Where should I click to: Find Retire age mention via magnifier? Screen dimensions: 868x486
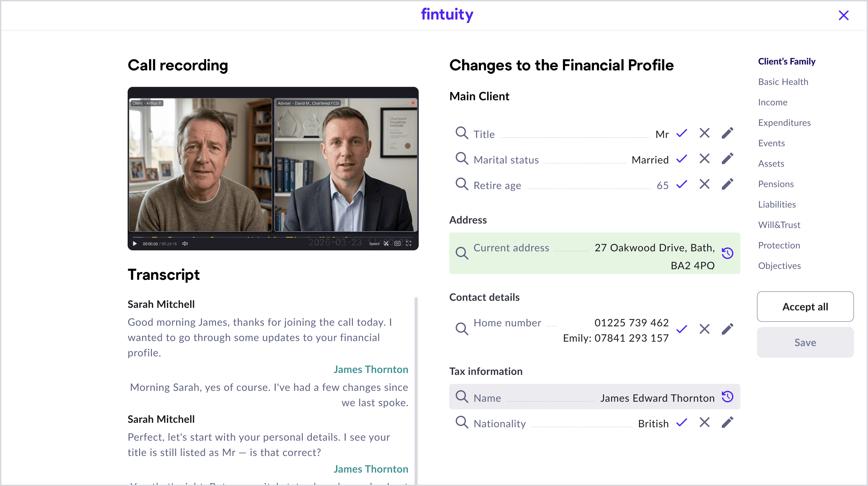click(462, 185)
